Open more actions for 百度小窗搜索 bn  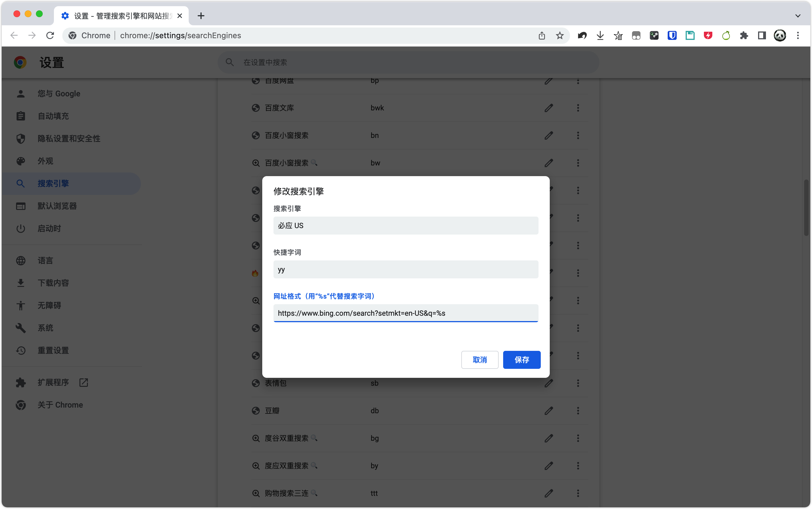click(x=578, y=135)
